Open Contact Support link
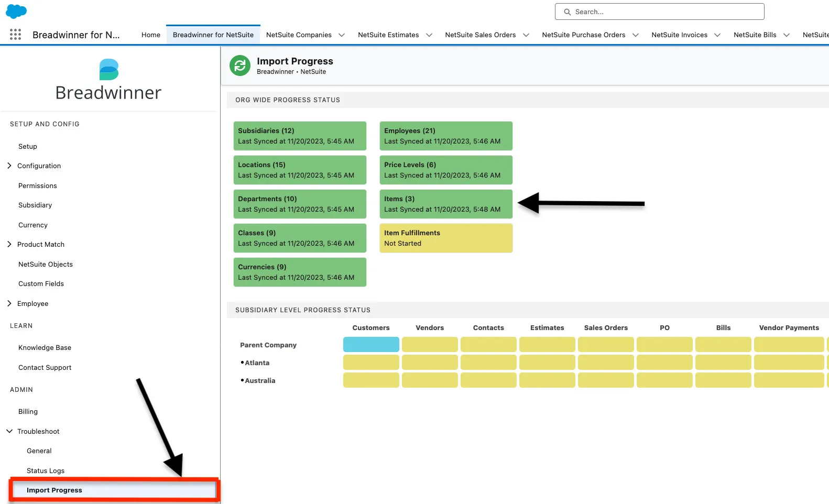The width and height of the screenshot is (829, 504). (x=45, y=367)
